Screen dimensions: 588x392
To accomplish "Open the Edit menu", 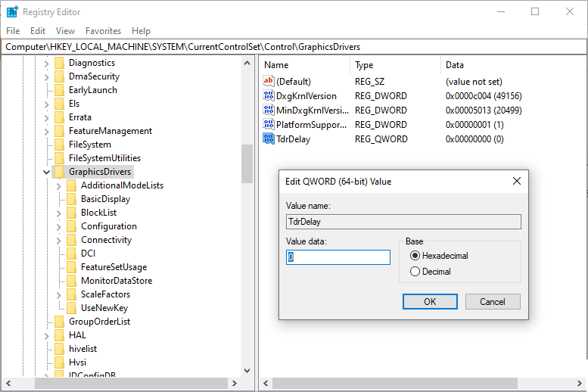I will (38, 31).
